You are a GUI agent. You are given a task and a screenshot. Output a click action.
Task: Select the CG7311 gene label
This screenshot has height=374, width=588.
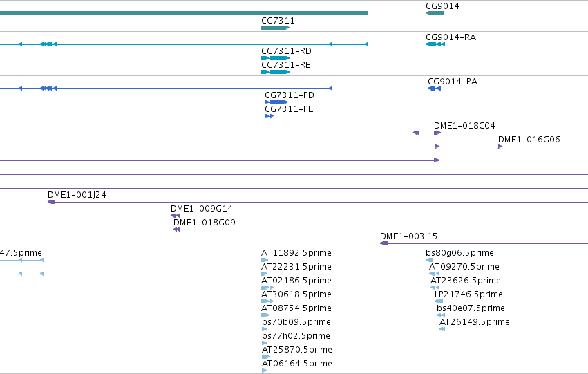click(278, 21)
